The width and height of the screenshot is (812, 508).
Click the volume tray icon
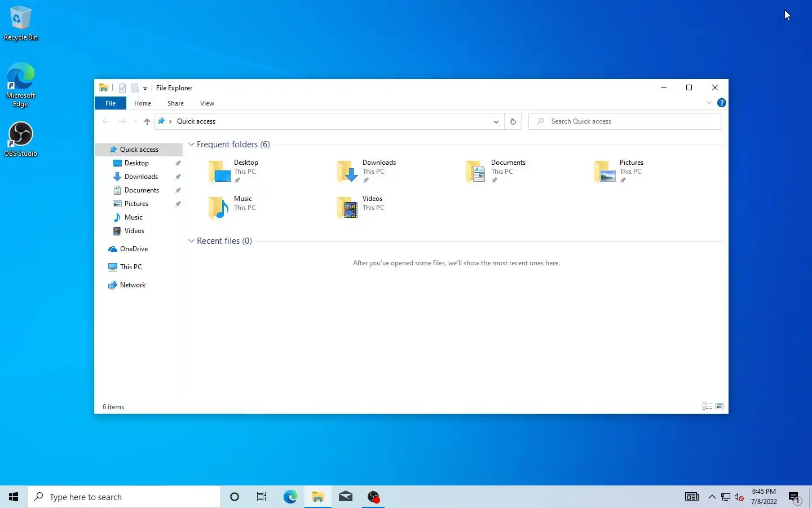click(x=739, y=497)
